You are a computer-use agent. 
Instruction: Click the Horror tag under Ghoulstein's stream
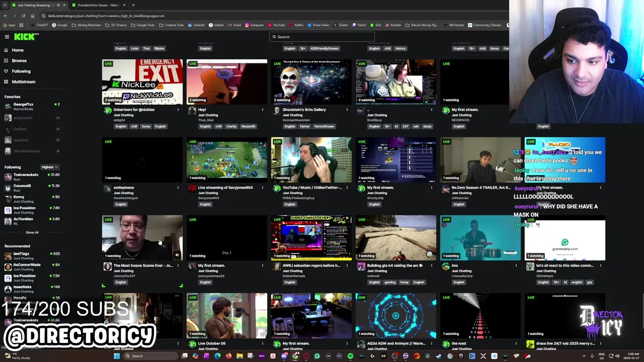[305, 127]
